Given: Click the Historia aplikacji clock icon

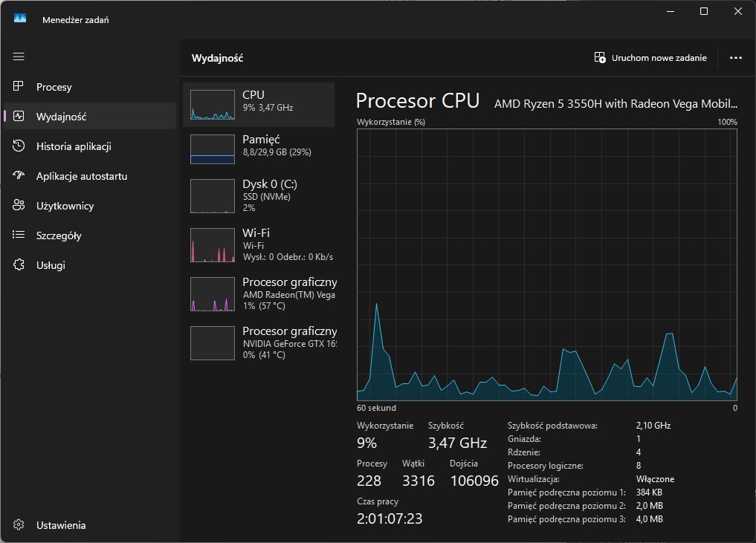Looking at the screenshot, I should [19, 146].
